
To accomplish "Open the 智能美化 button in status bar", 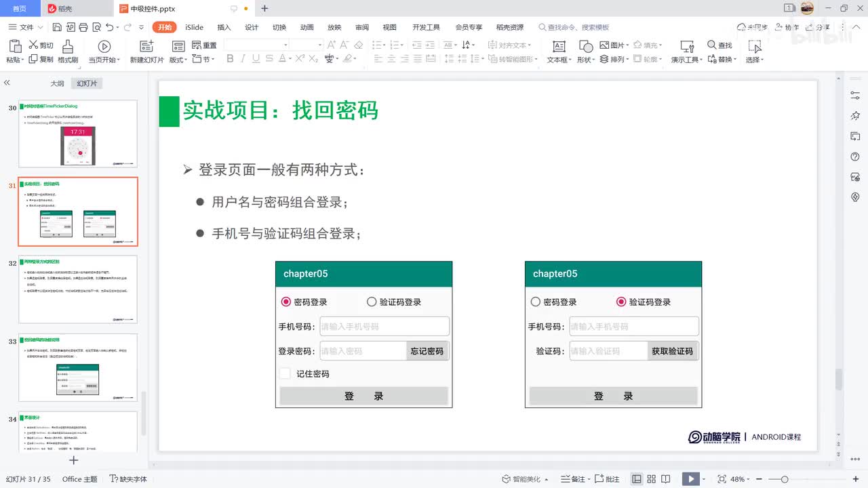I will pyautogui.click(x=526, y=479).
